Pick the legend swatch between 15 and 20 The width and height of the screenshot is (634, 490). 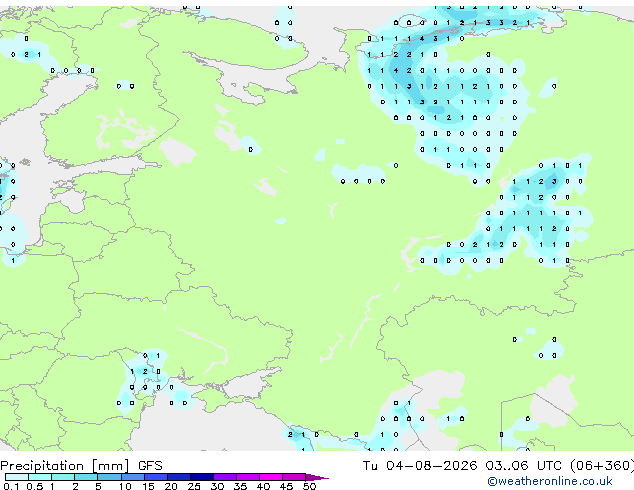tap(156, 477)
